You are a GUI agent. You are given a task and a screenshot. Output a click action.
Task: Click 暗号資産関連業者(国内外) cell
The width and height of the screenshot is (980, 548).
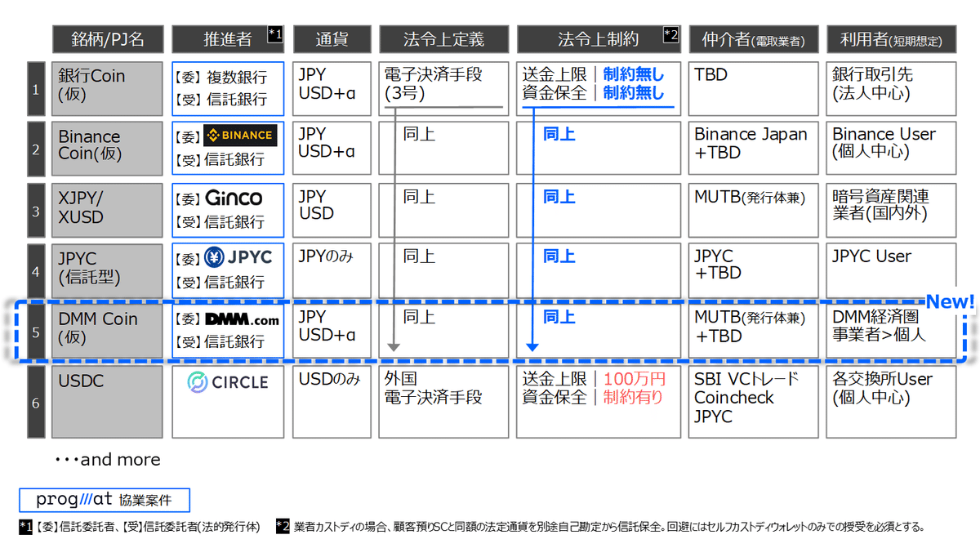click(x=891, y=209)
